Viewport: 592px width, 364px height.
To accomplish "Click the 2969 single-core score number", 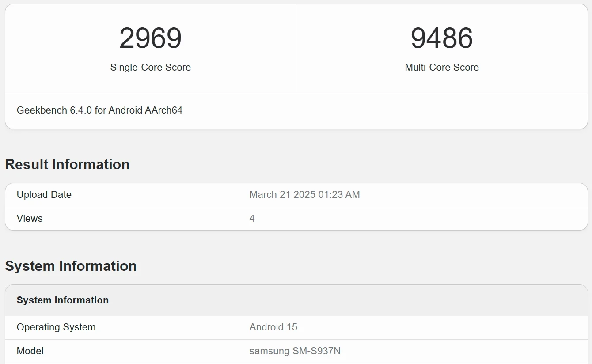I will (150, 38).
